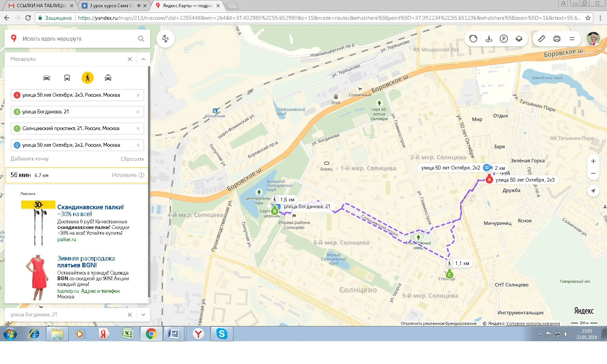Click the my location arrow button
Image resolution: width=607 pixels, height=364 pixels.
[593, 191]
